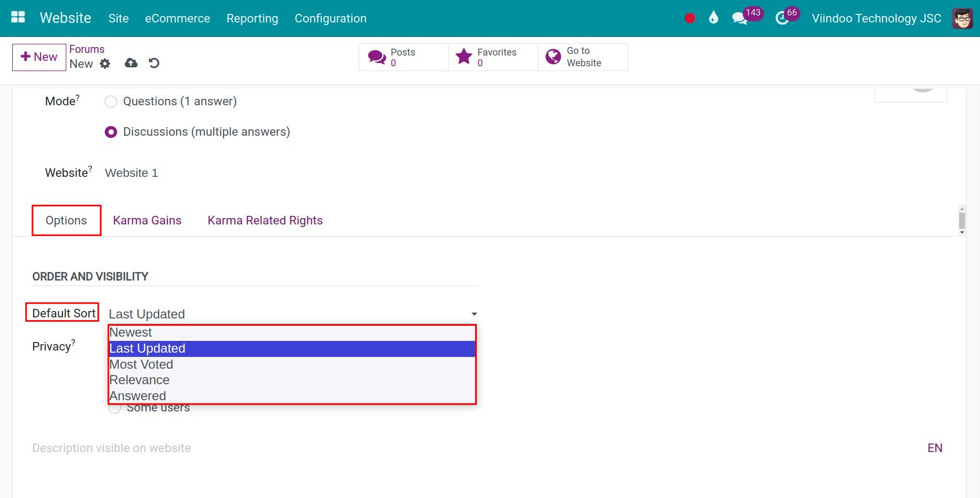The width and height of the screenshot is (980, 498).
Task: Choose Last Updated from sort list
Action: click(x=292, y=349)
